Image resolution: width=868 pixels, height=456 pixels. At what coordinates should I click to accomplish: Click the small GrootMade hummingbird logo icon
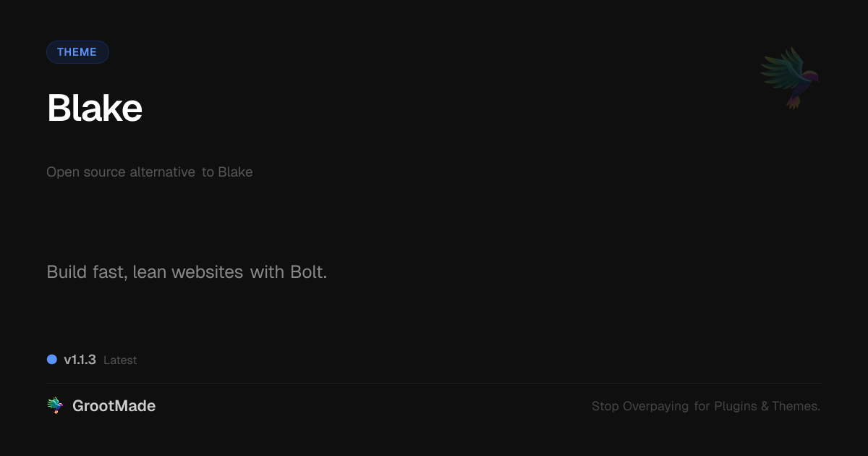[x=55, y=406]
